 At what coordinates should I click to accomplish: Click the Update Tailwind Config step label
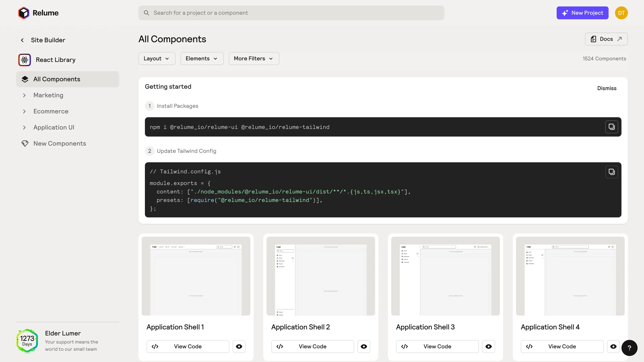point(187,151)
